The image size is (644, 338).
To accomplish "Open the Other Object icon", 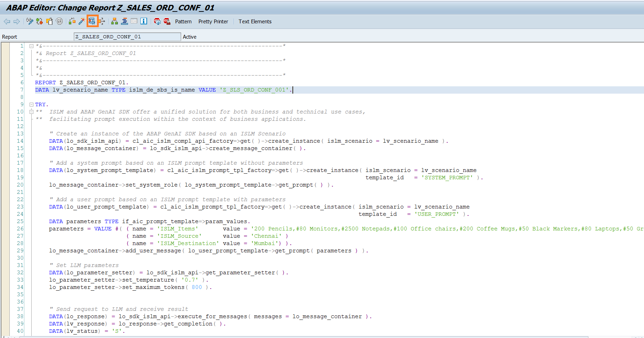I will [49, 22].
